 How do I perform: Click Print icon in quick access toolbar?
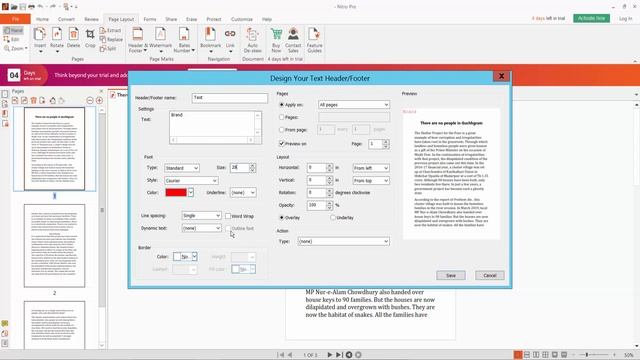pyautogui.click(x=32, y=7)
